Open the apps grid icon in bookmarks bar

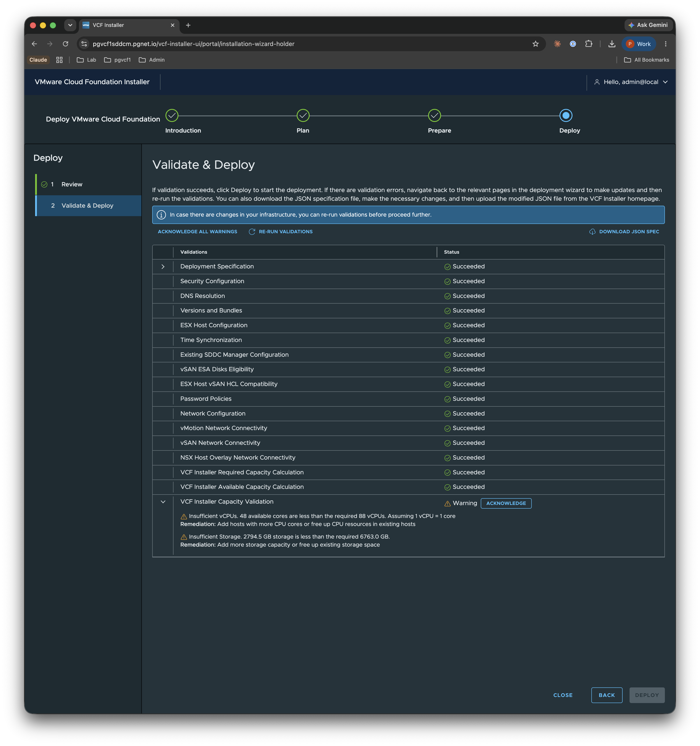(59, 60)
